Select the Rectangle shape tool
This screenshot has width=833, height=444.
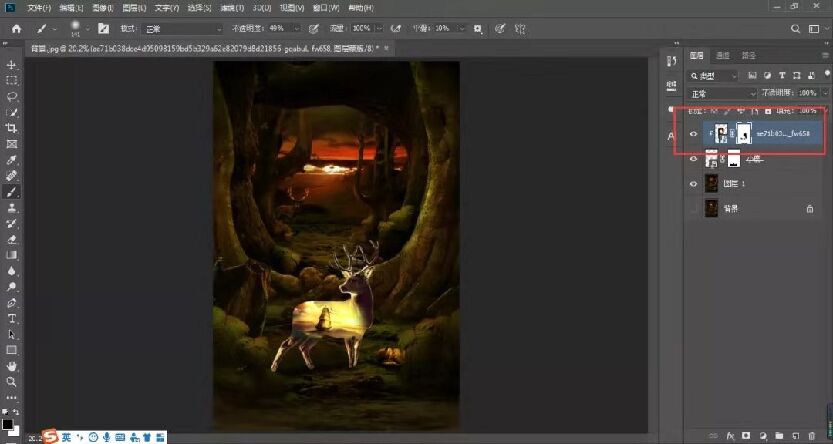(11, 350)
